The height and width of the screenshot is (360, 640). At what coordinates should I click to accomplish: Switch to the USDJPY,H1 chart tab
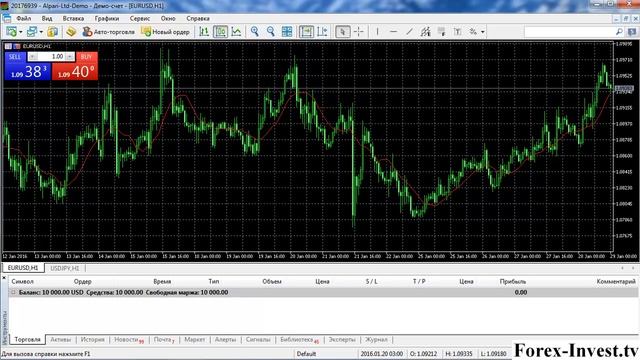point(64,268)
